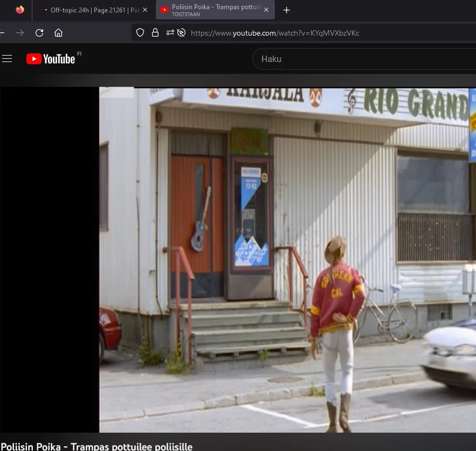Show site security info via padlock icon
Image resolution: width=476 pixels, height=451 pixels.
[x=155, y=33]
